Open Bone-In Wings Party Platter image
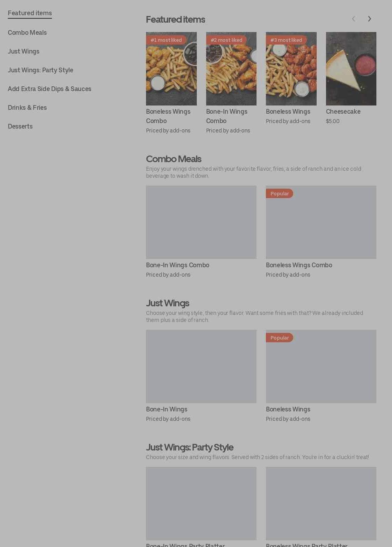The height and width of the screenshot is (547, 392). pos(201,504)
